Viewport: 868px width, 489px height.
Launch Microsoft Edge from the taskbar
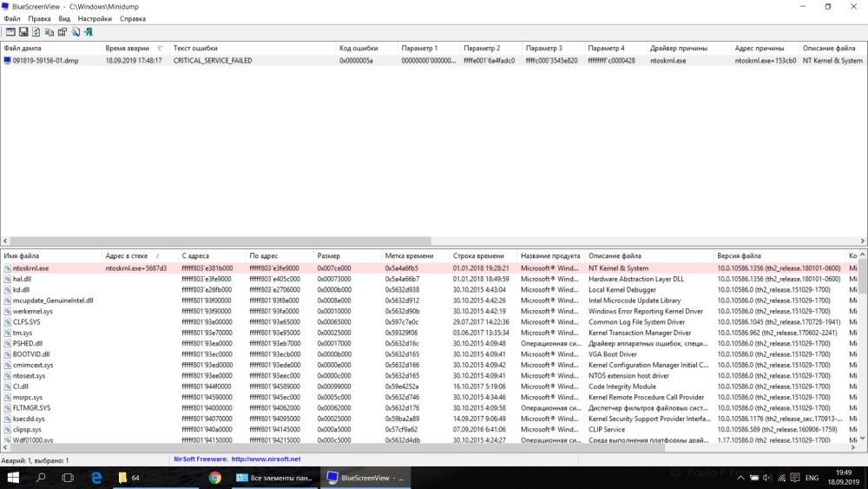point(95,478)
